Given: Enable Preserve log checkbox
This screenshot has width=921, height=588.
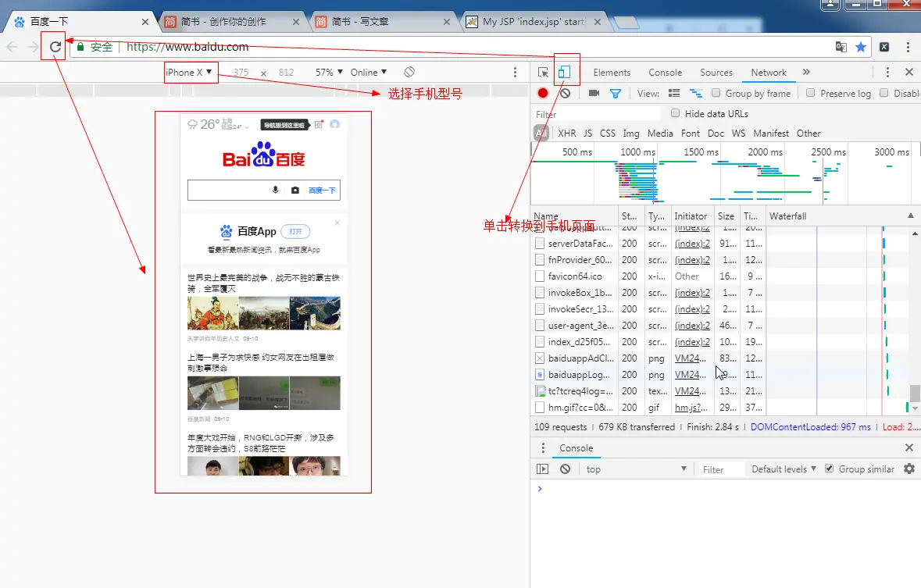Looking at the screenshot, I should tap(811, 93).
